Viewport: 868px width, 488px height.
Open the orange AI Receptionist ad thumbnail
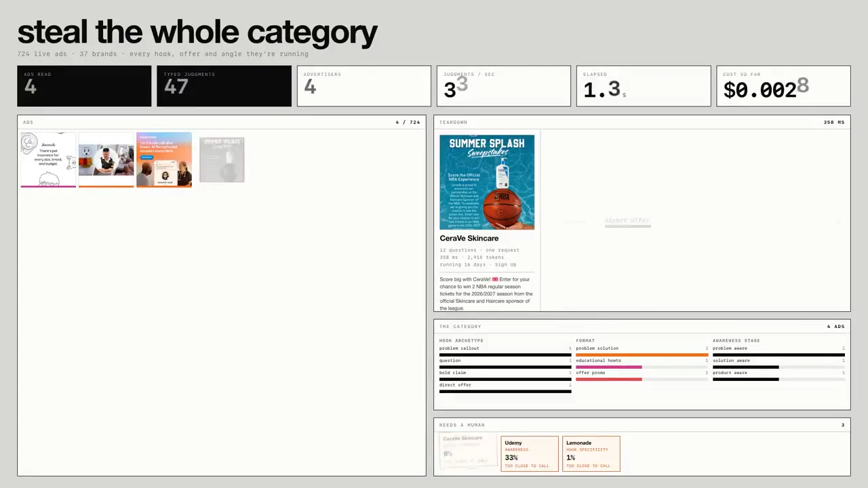click(164, 160)
